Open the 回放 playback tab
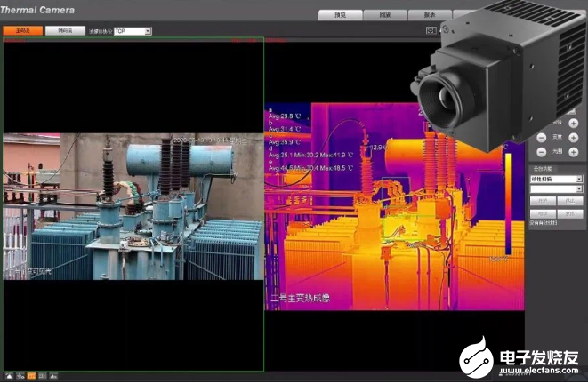This screenshot has height=384, width=588. pyautogui.click(x=386, y=16)
